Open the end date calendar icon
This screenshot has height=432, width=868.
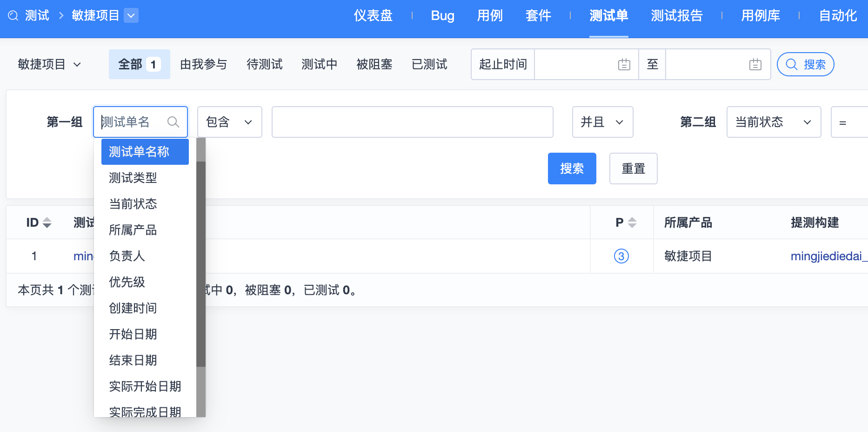[755, 64]
